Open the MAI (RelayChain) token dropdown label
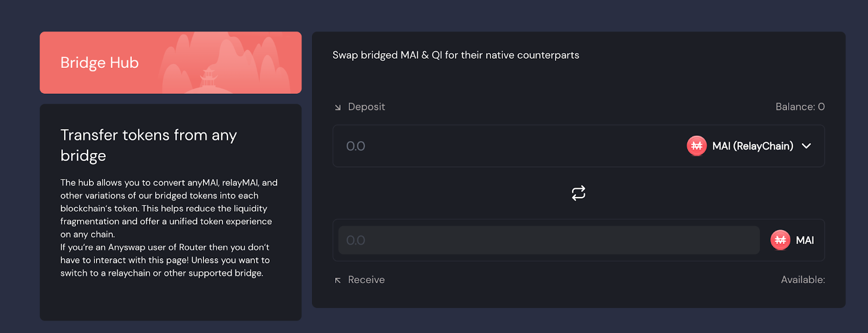Screen dimensions: 868x333 pos(752,146)
